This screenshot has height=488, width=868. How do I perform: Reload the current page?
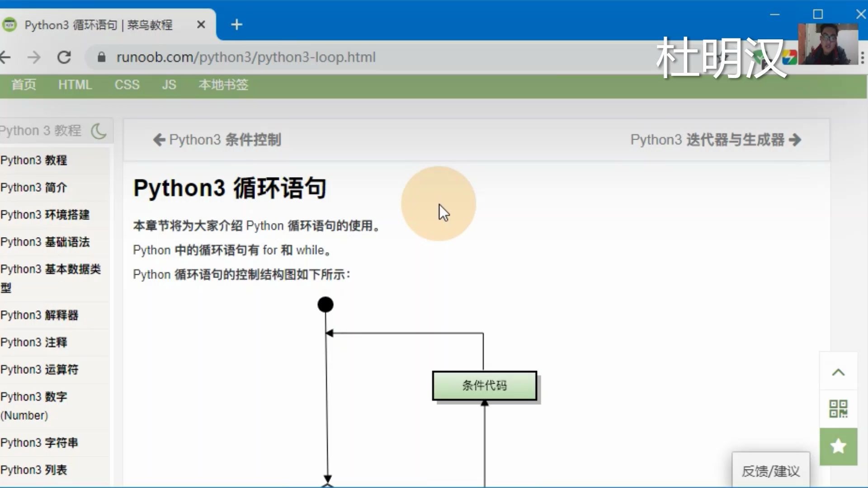[64, 57]
